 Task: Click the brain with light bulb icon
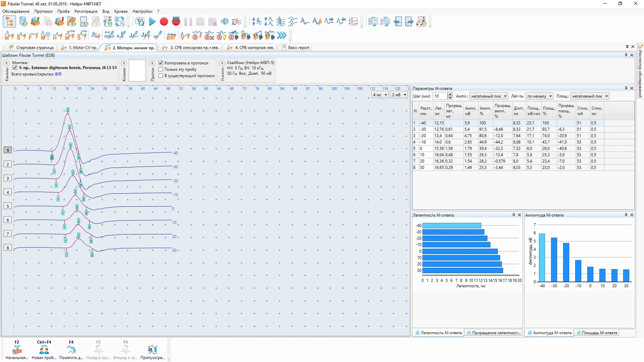click(221, 36)
